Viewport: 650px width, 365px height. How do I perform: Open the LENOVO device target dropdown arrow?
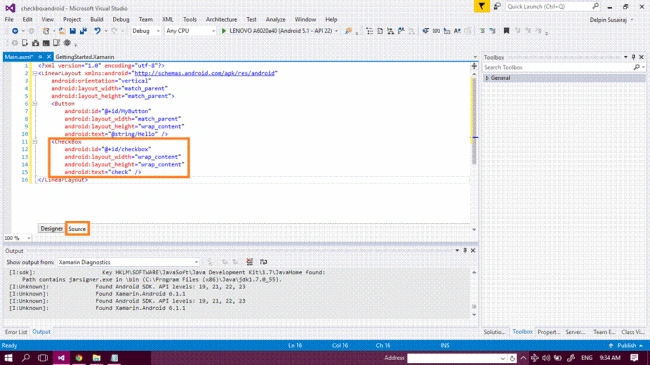[336, 31]
